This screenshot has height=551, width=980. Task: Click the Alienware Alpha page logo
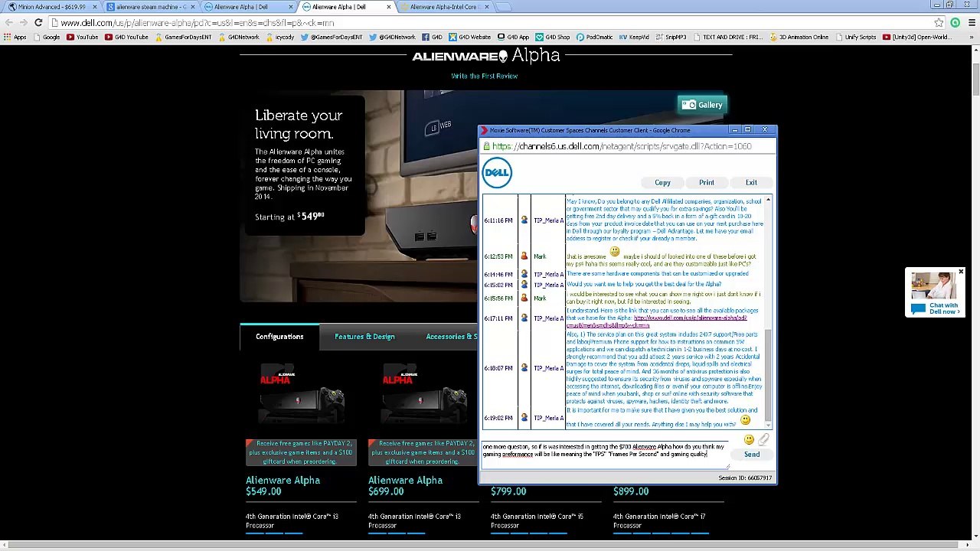tap(485, 55)
